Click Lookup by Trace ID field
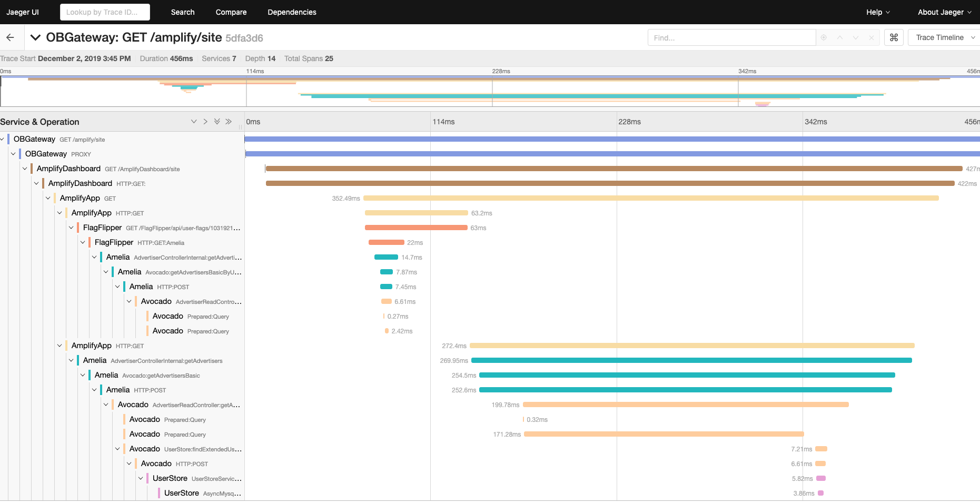980x503 pixels. 105,12
